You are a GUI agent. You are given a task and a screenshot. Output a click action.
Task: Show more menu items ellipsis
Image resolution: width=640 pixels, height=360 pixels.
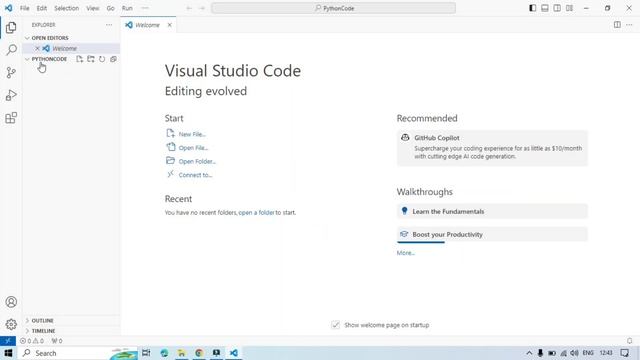point(145,8)
